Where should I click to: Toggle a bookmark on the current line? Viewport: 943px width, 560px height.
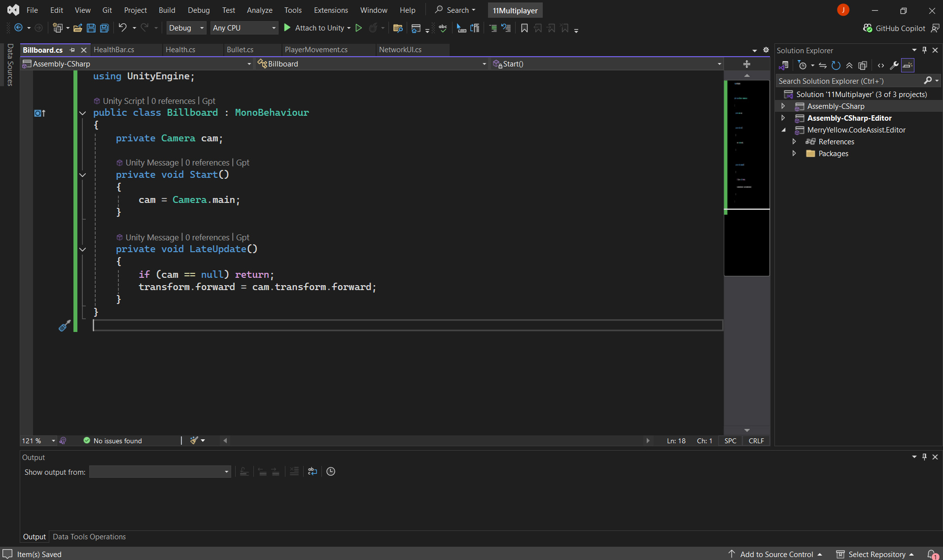524,28
